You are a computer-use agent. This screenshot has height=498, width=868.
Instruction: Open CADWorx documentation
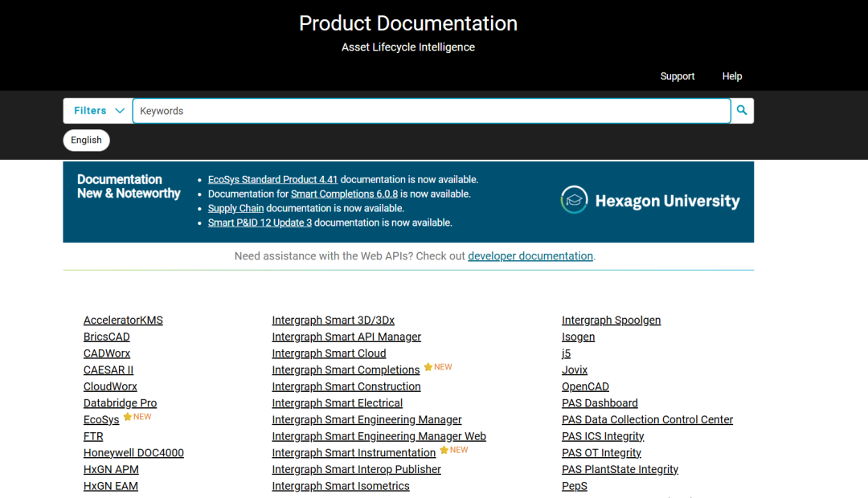[x=106, y=353]
